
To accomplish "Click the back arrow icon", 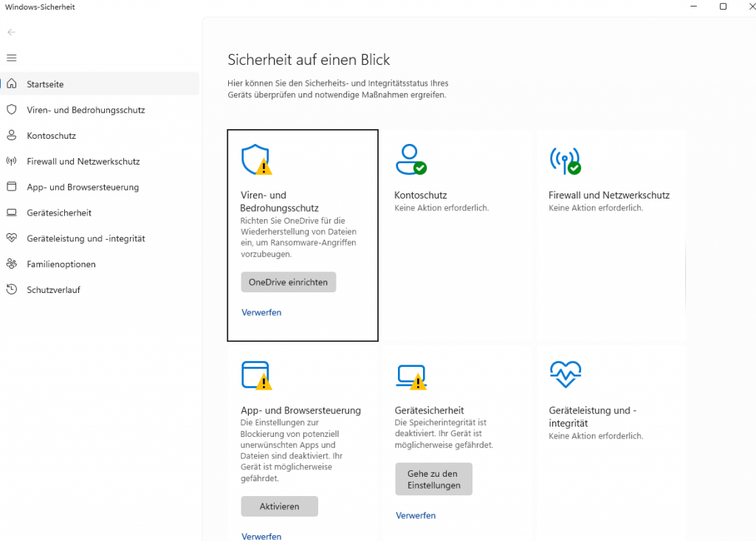I will (x=11, y=32).
